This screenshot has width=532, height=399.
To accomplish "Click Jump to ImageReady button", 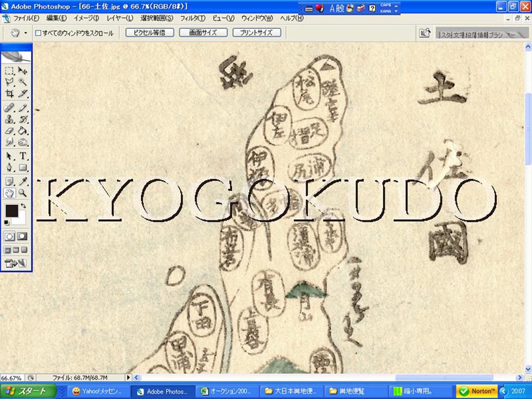I will click(x=15, y=263).
